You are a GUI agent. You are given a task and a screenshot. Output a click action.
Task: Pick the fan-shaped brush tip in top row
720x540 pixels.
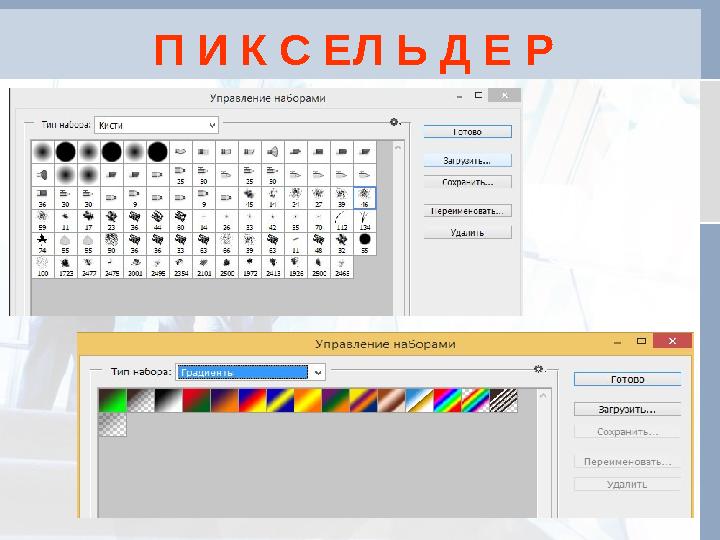(273, 152)
